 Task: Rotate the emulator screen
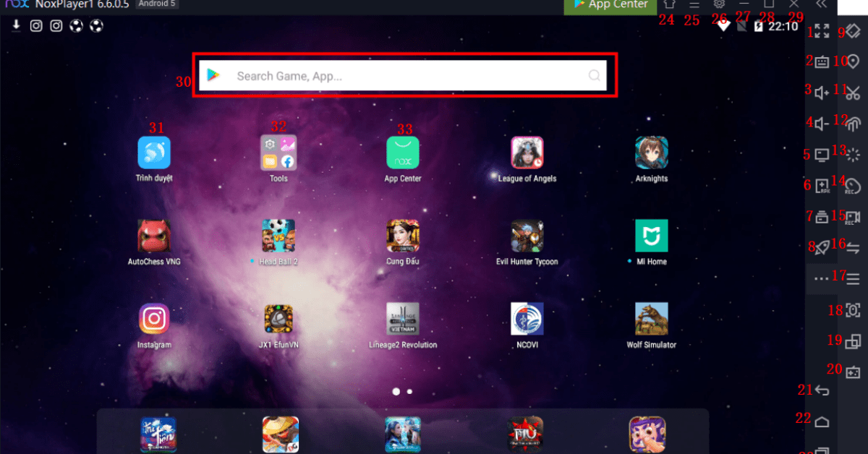click(854, 31)
